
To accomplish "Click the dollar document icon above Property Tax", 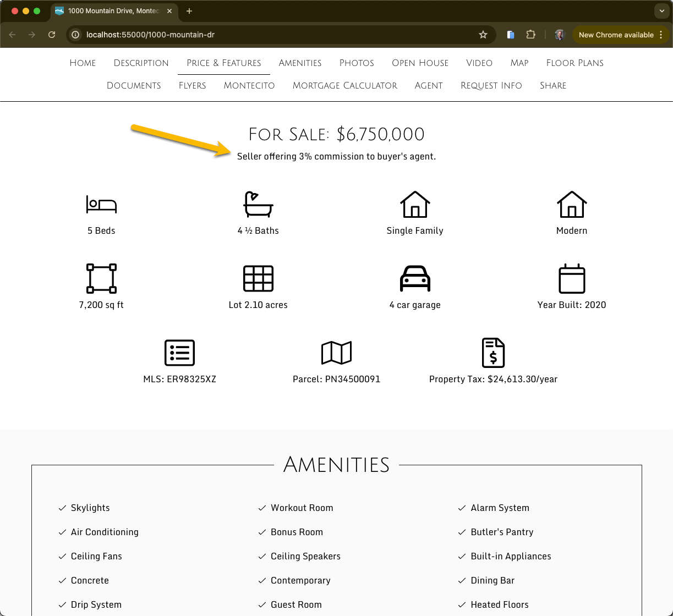I will click(x=493, y=353).
